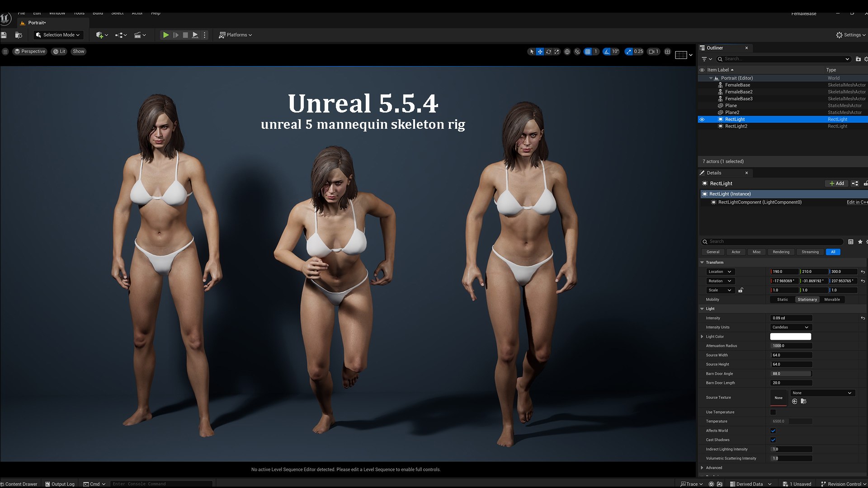Open play options three-dot menu

204,35
